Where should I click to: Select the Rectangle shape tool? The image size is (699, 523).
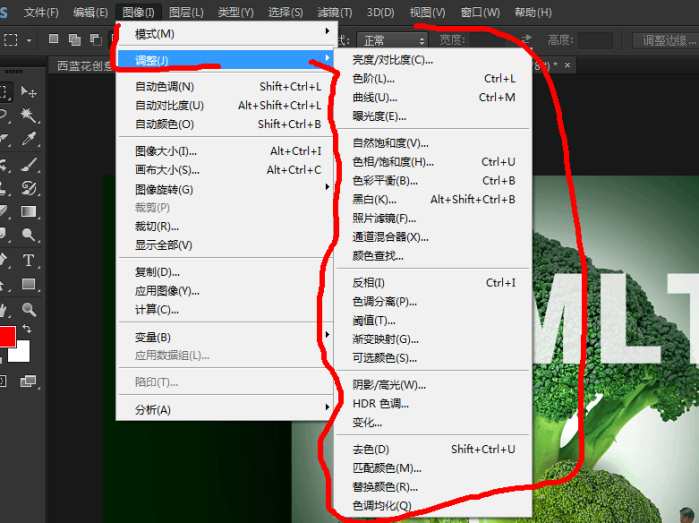click(x=29, y=284)
